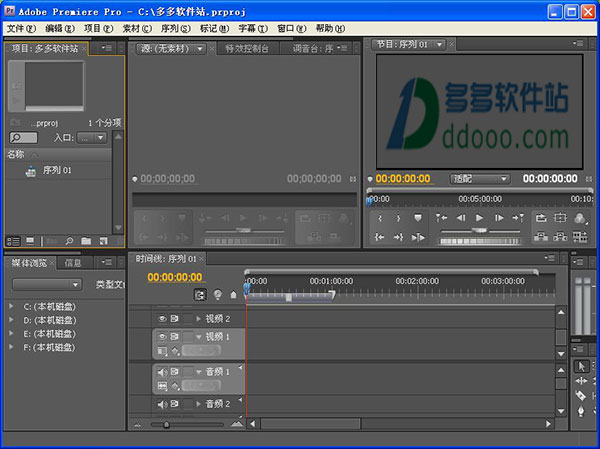
Task: Switch project panel to list view
Action: [x=13, y=241]
